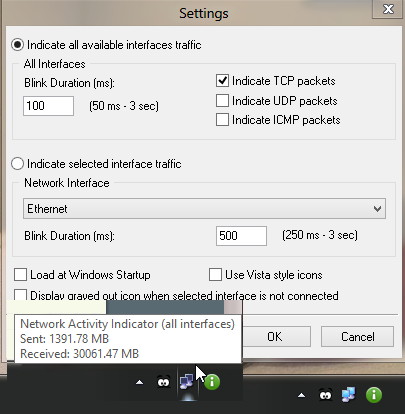
Task: Click the googly eyes tray icon in the inset
Action: (x=163, y=382)
